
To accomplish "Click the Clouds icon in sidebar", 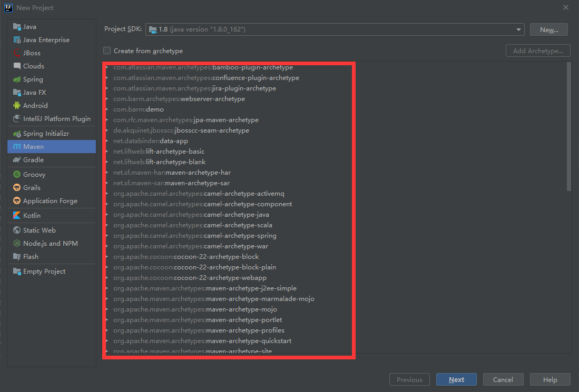I will pyautogui.click(x=17, y=66).
